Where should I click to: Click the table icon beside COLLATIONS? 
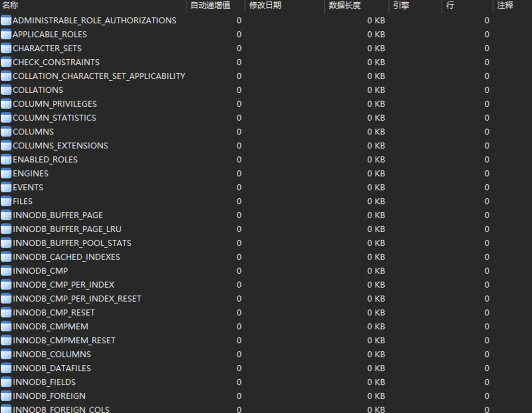click(6, 90)
